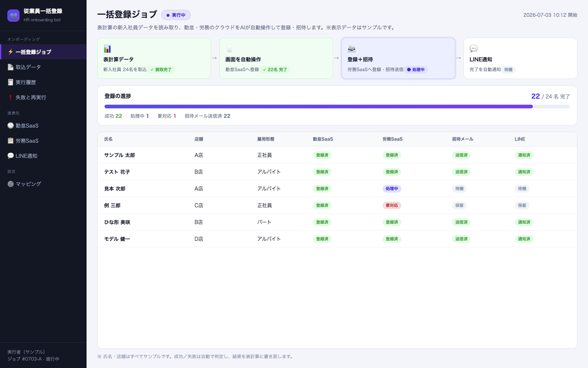Click the clipboard icon beside 労務SaaS
588x368 pixels.
tap(11, 141)
